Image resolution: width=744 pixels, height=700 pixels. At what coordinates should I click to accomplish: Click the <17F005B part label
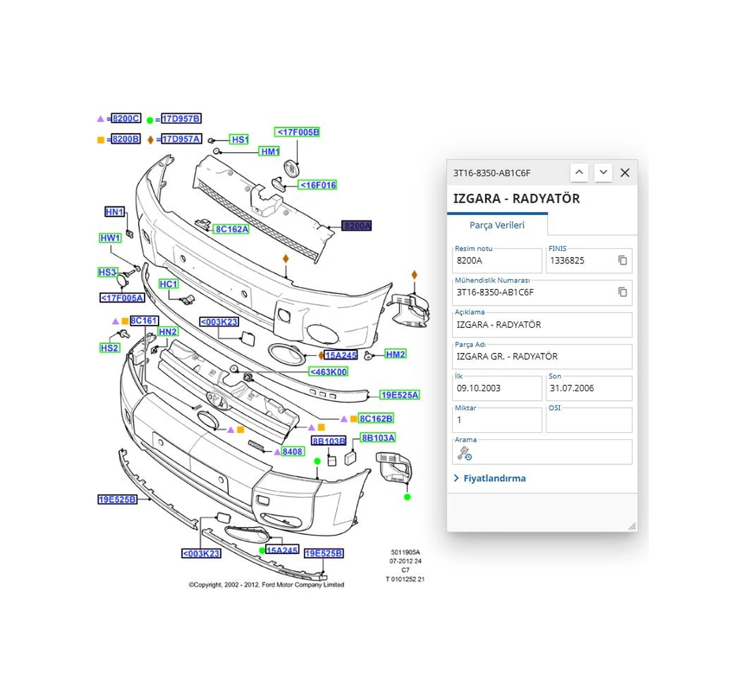[x=297, y=132]
